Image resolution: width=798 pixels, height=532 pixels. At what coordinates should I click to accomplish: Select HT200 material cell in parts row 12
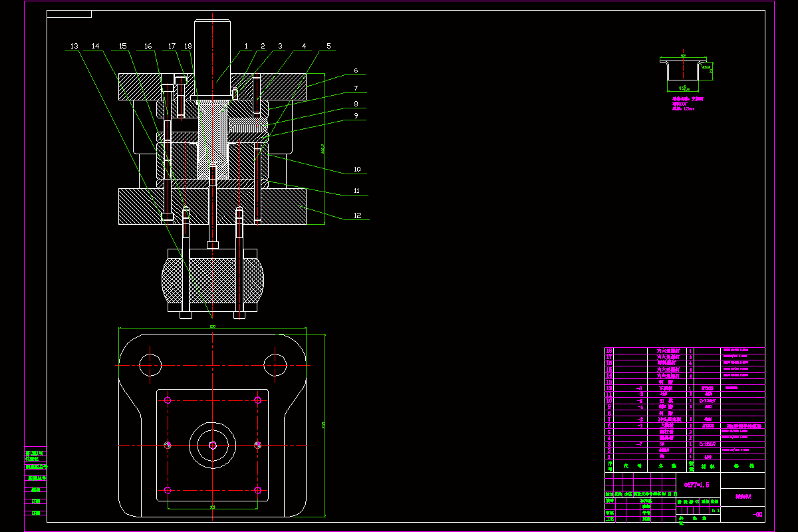click(708, 388)
